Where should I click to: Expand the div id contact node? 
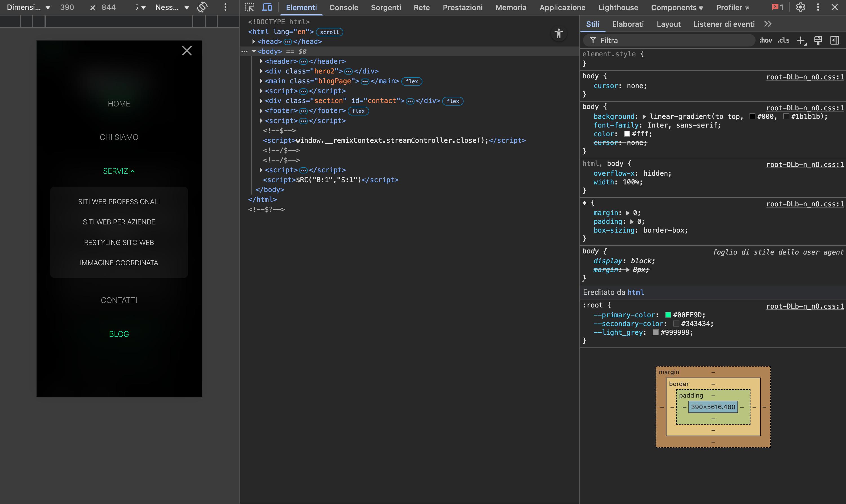[261, 101]
